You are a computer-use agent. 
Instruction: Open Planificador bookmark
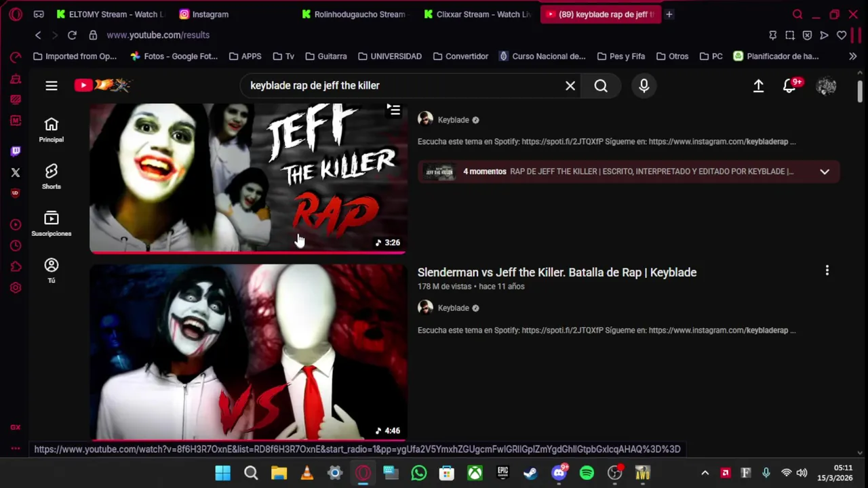(776, 56)
